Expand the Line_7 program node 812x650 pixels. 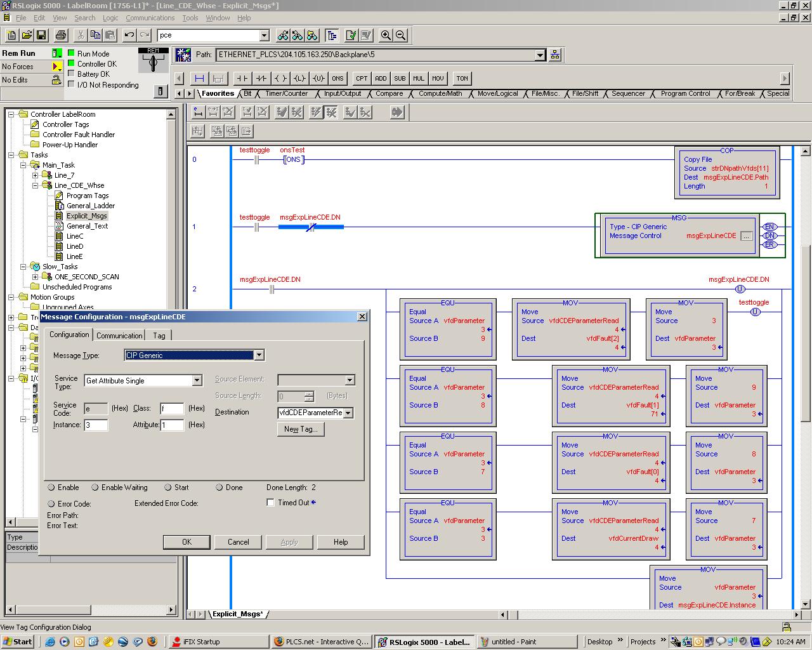click(x=35, y=175)
